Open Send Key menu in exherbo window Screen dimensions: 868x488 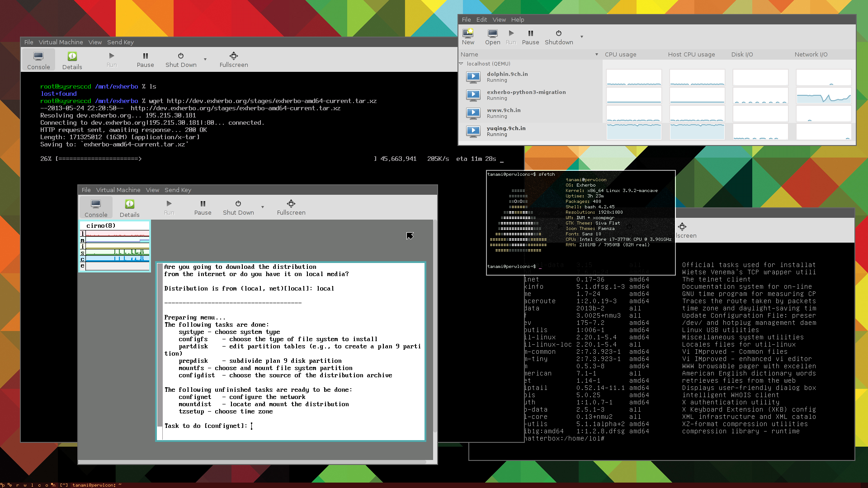[x=120, y=42]
